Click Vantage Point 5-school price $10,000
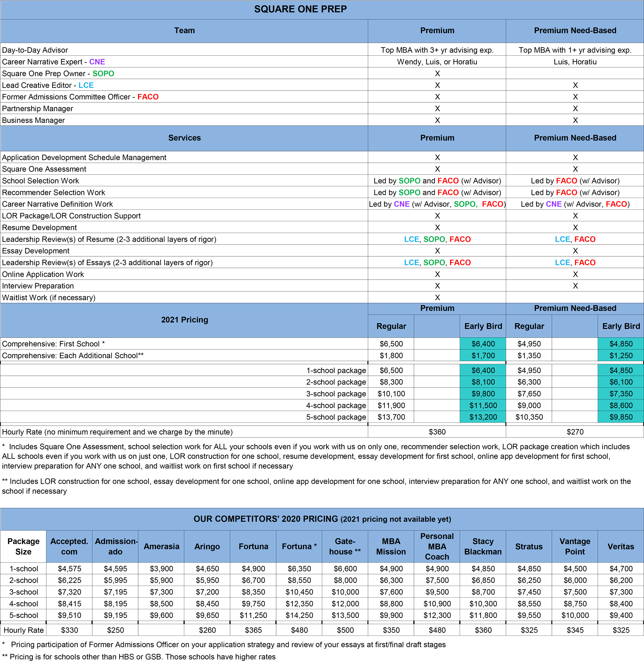The image size is (644, 667). click(x=575, y=615)
